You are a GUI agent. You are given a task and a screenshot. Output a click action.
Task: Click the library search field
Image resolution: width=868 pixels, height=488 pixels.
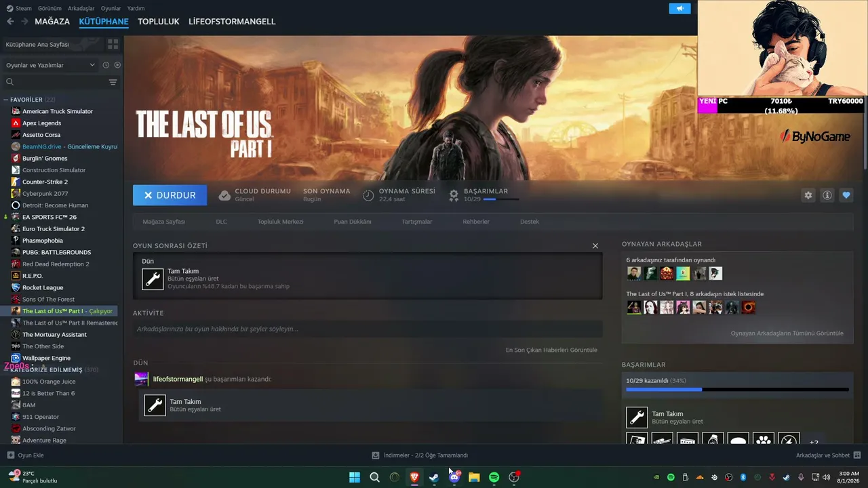(60, 82)
